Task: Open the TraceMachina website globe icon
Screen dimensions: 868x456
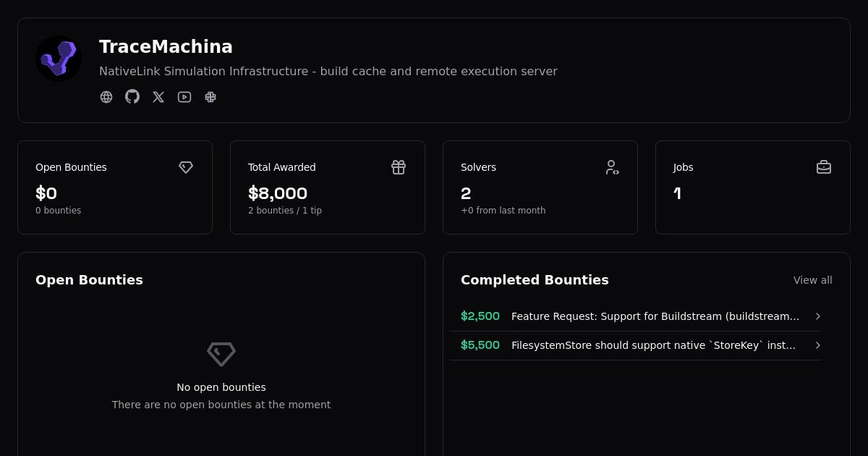Action: click(106, 97)
